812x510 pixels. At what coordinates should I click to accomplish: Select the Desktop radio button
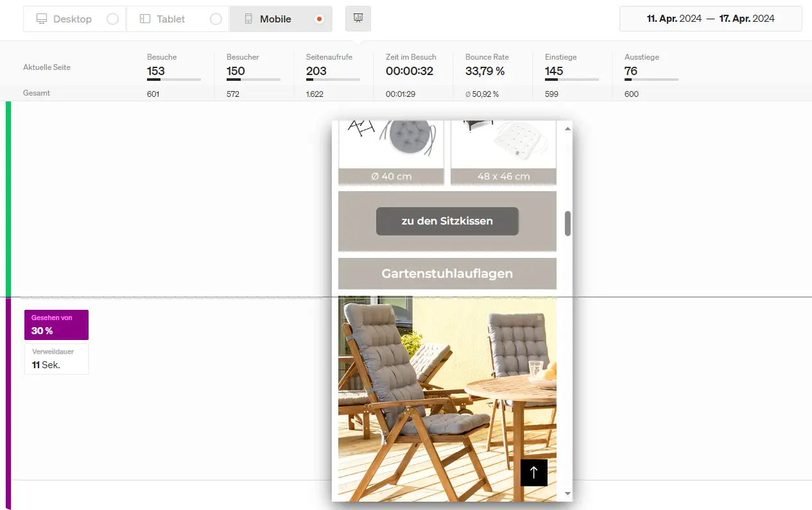(x=112, y=19)
